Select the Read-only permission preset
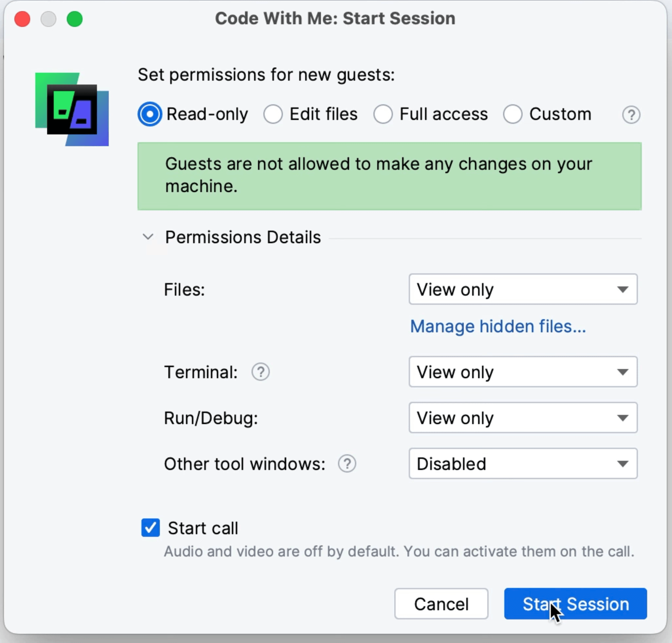 (149, 114)
